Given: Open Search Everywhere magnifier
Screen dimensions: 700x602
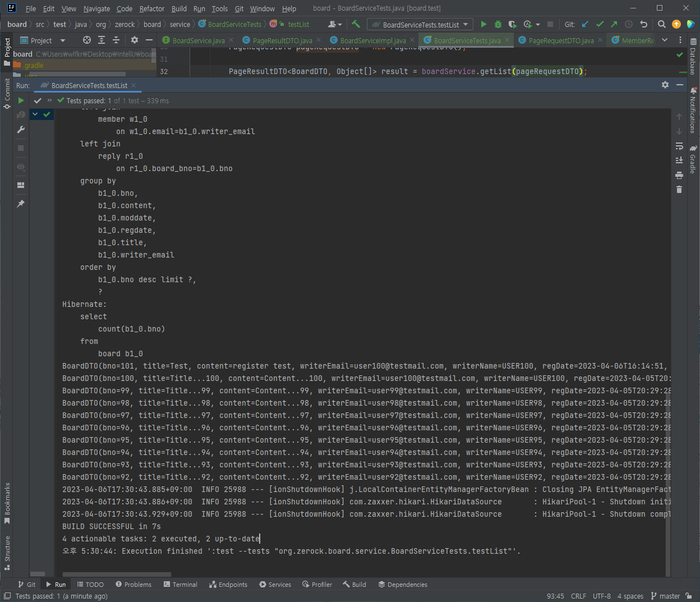Looking at the screenshot, I should coord(662,24).
